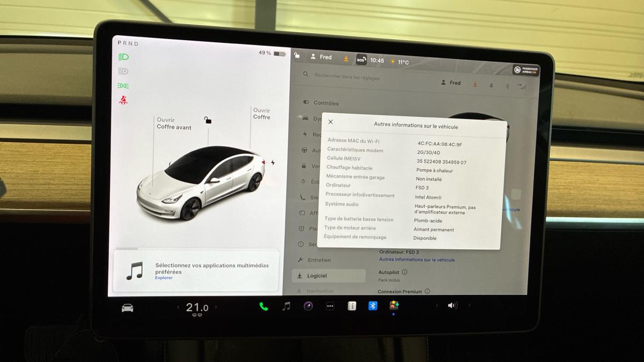The image size is (644, 362).
Task: Increase cabin temperature with right arrow
Action: coord(216,307)
